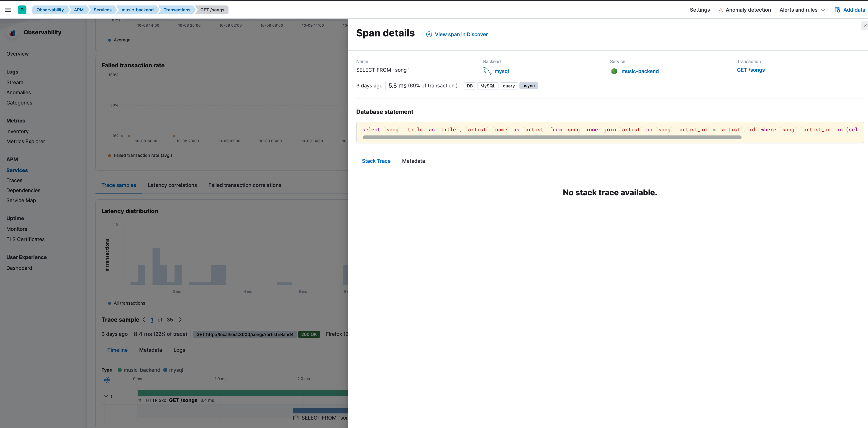The width and height of the screenshot is (868, 428).
Task: Expand the Alerts and rules dropdown
Action: pos(802,10)
